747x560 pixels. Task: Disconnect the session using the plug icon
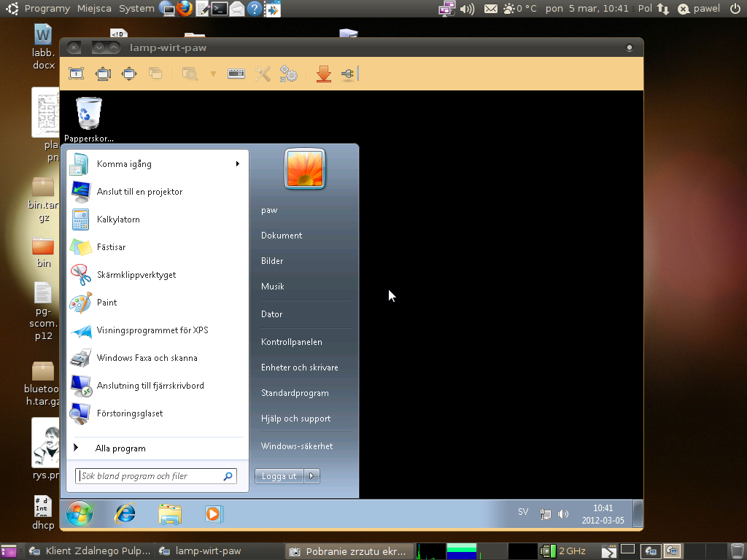pos(349,74)
